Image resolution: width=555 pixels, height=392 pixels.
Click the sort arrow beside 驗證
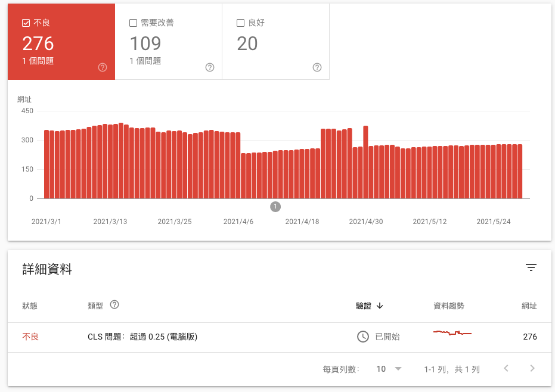[380, 306]
